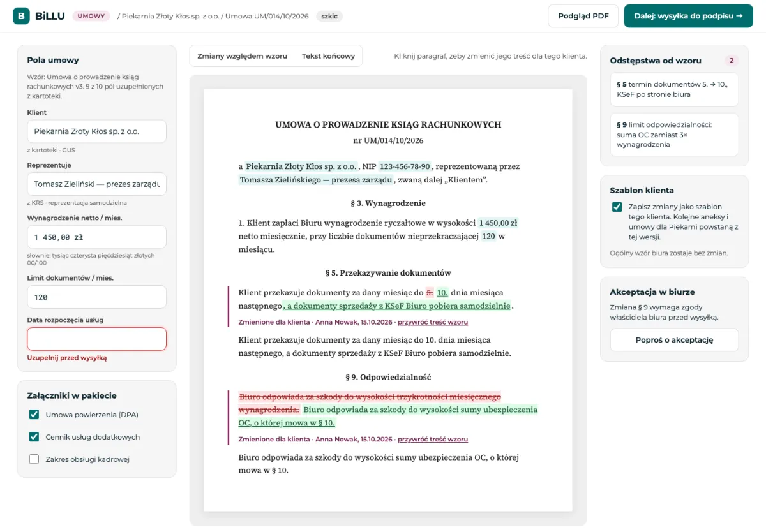The image size is (766, 532).
Task: Enable Zakres obsługi kadrowej attachment
Action: pyautogui.click(x=34, y=459)
